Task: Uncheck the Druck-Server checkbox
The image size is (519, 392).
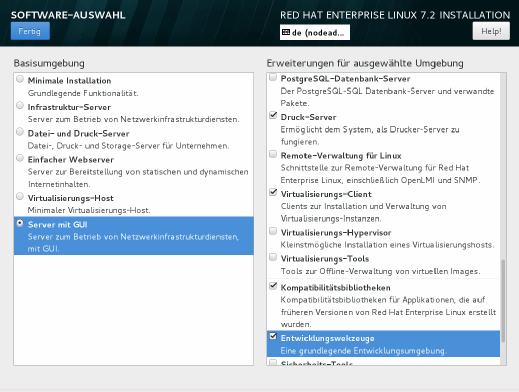Action: coord(273,115)
